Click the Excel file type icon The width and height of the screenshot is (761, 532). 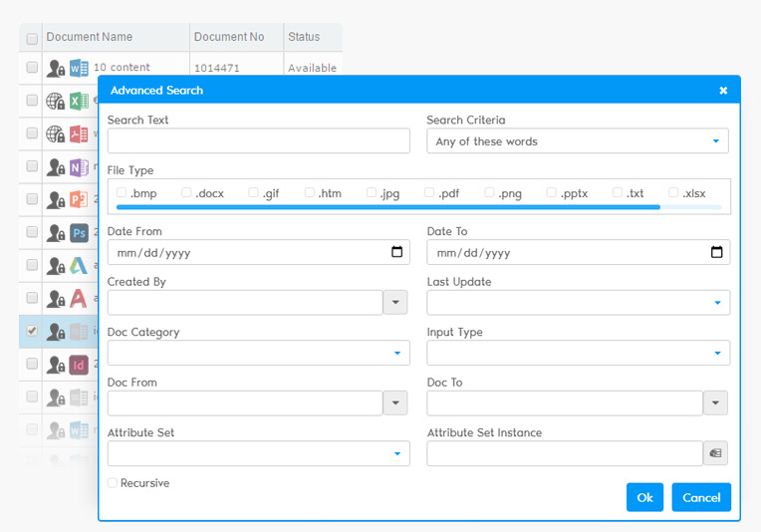click(80, 101)
